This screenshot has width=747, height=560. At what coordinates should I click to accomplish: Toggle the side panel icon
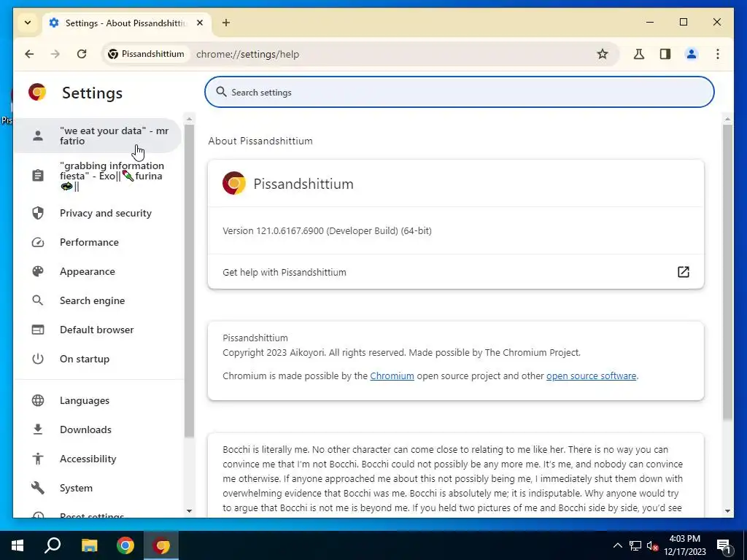coord(665,54)
